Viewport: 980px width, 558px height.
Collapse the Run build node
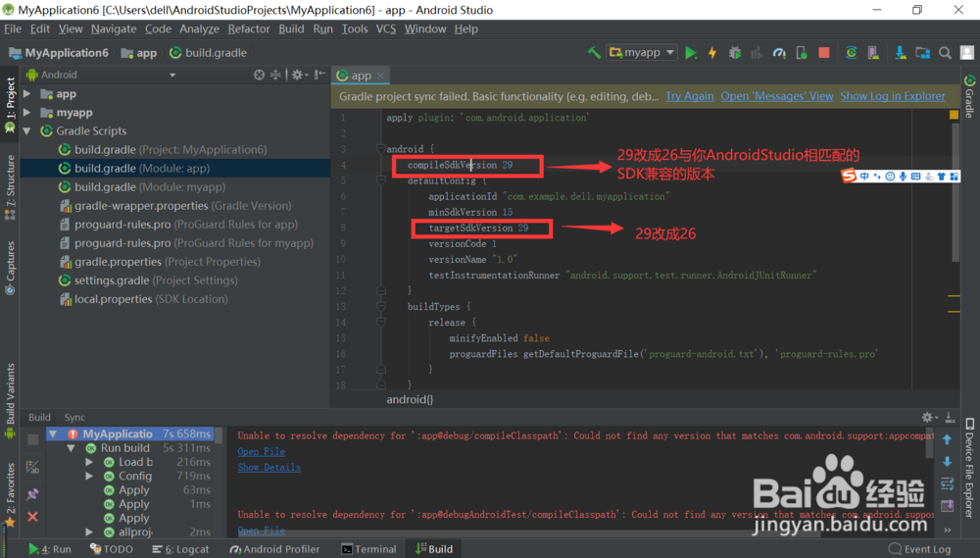(71, 448)
